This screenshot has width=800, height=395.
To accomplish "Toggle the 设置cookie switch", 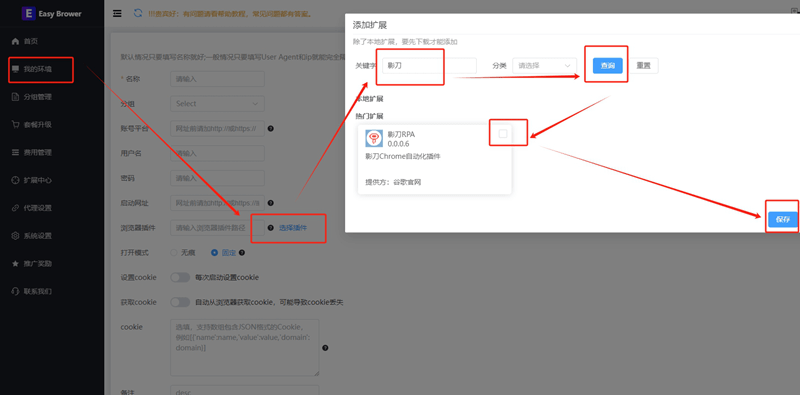I will pos(180,278).
